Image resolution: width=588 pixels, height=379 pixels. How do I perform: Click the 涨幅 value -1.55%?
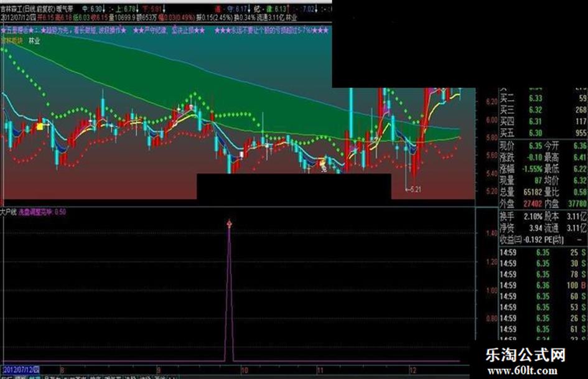531,169
